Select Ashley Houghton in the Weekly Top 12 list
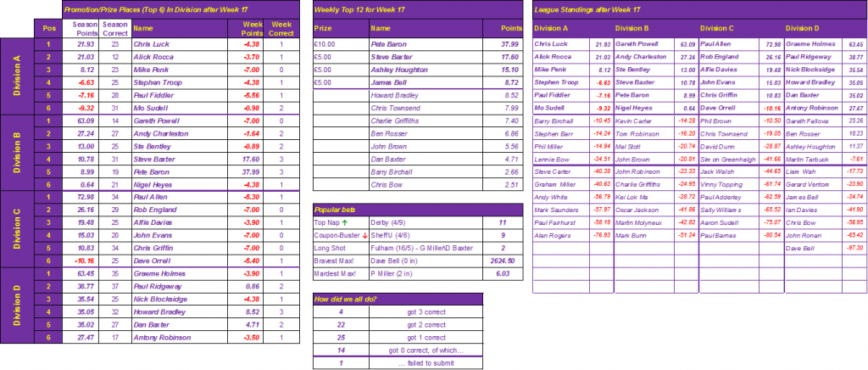The height and width of the screenshot is (370, 868). click(398, 70)
